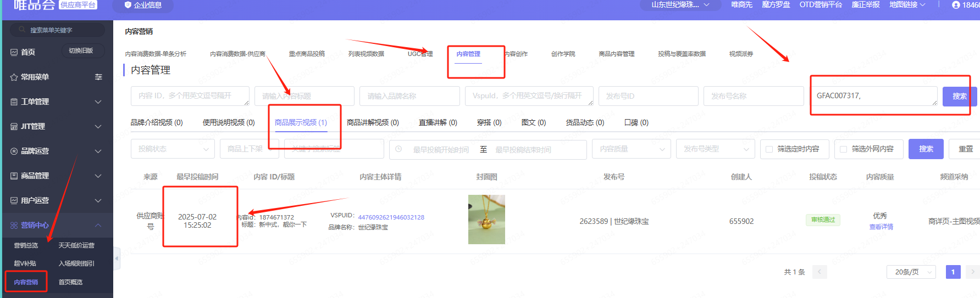Click the JIT管理 sidebar icon
This screenshot has width=980, height=298.
pos(14,126)
